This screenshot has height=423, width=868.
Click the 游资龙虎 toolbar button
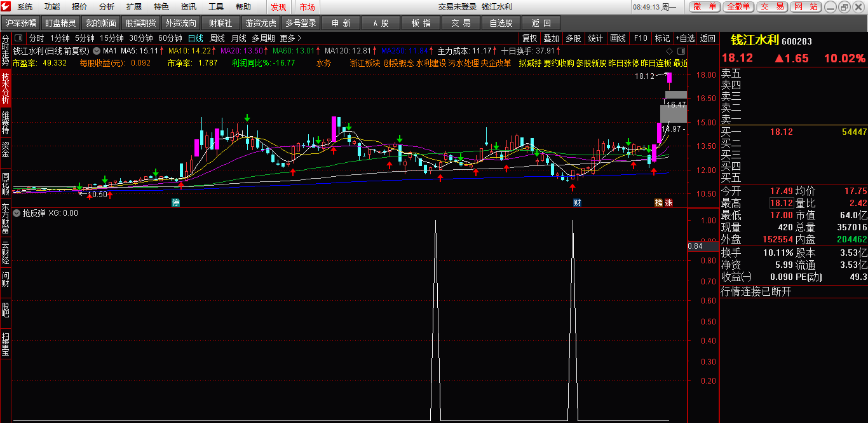tap(261, 23)
